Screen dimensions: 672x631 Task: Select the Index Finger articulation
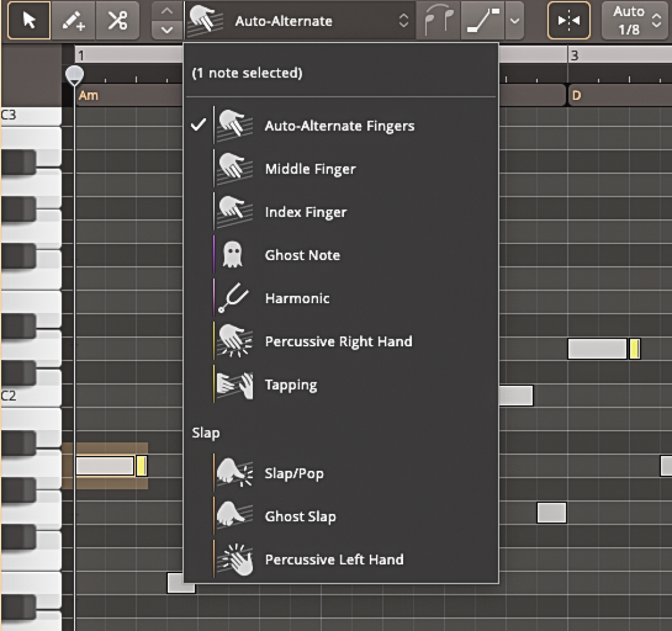(341, 212)
